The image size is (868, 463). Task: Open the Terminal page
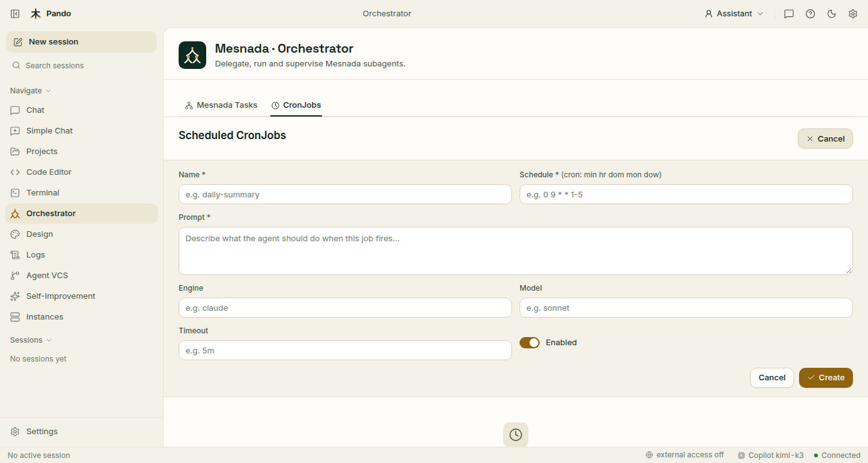tap(81, 193)
